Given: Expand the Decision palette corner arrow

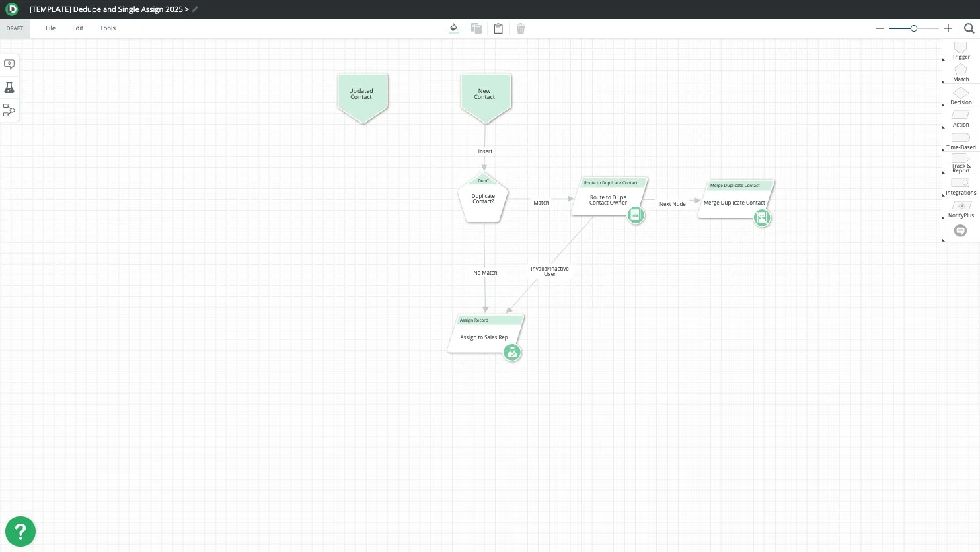Looking at the screenshot, I should (x=944, y=105).
